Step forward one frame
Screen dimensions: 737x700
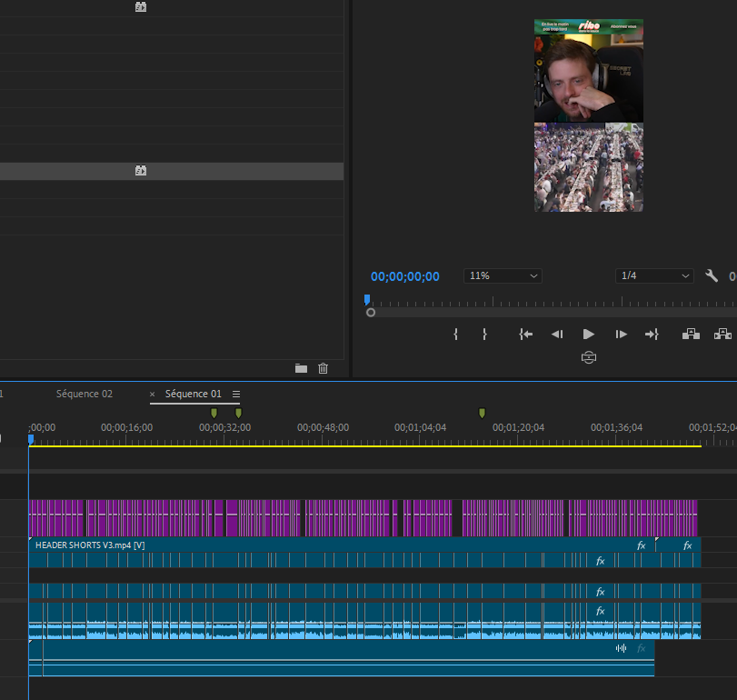coord(621,335)
